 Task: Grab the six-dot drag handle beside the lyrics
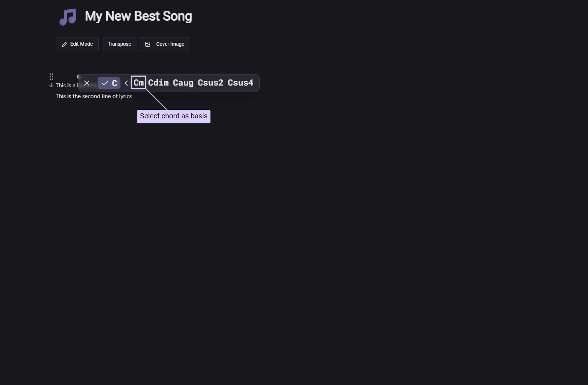point(51,77)
